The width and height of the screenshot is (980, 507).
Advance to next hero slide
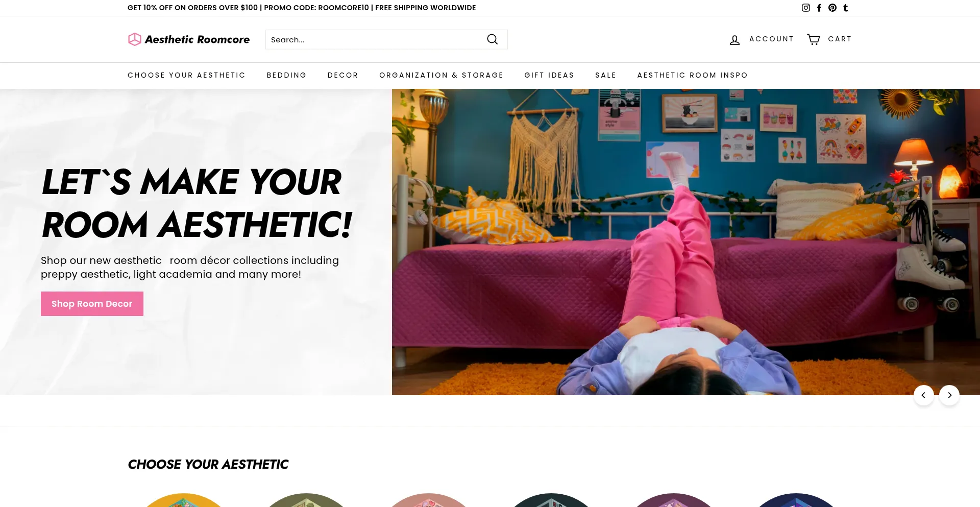[949, 395]
